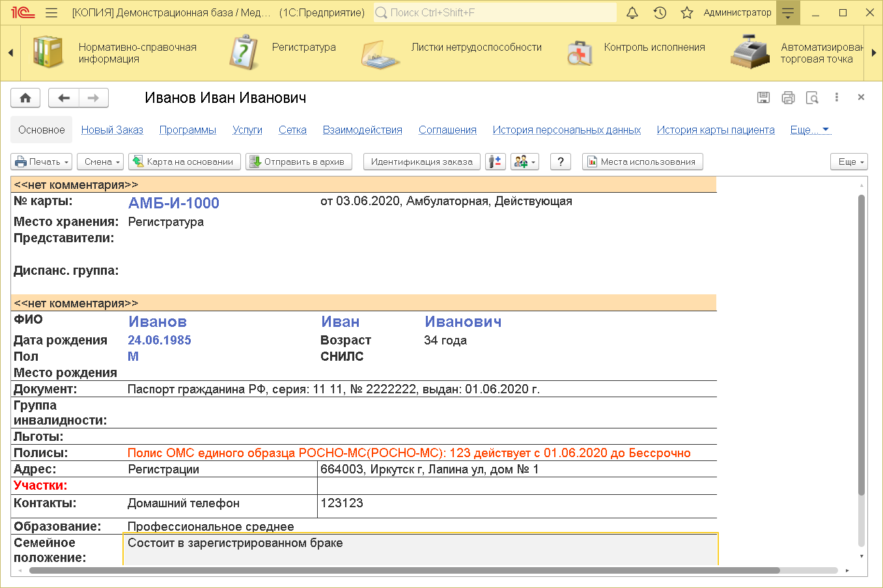Click Отправить в архив button
This screenshot has width=883, height=588.
click(299, 161)
